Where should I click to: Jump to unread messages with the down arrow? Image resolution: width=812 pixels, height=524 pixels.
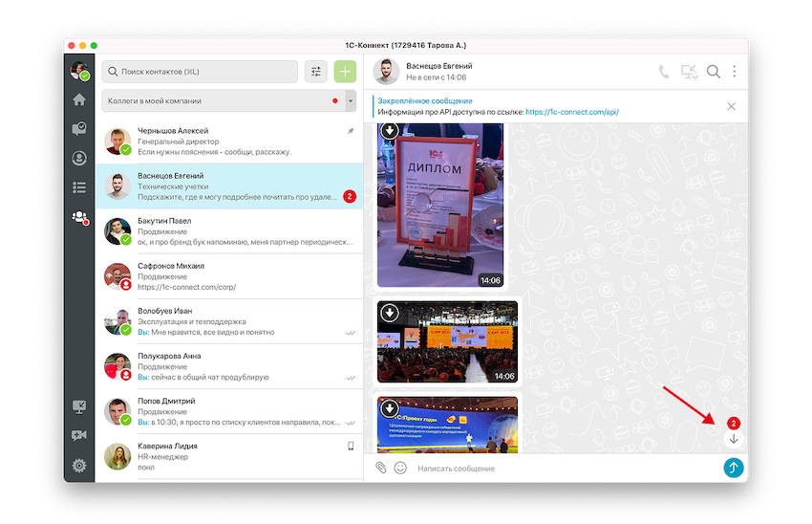(733, 439)
